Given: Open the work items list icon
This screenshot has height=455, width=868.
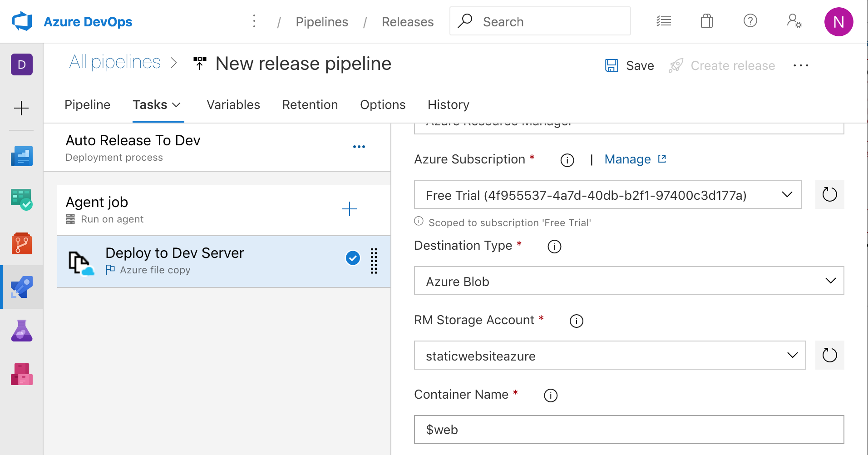Looking at the screenshot, I should tap(664, 21).
